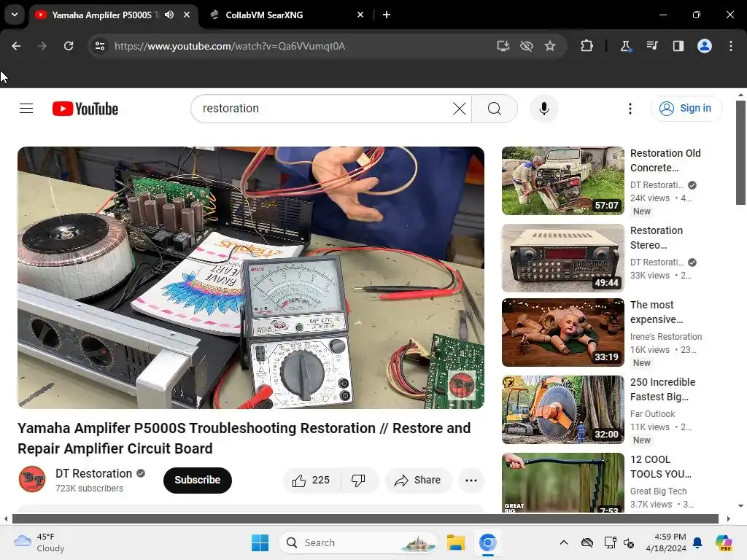Go back with the browser back arrow
747x560 pixels.
(x=16, y=46)
